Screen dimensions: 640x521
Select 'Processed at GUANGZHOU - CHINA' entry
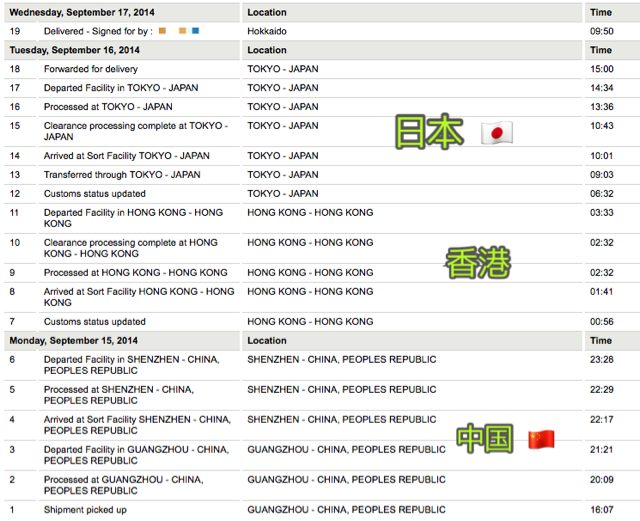124,485
